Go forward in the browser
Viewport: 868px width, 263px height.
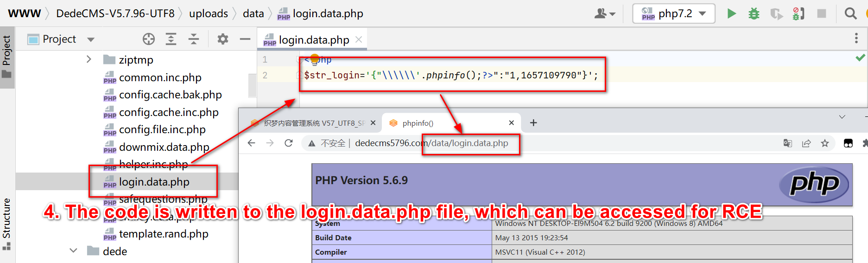pyautogui.click(x=270, y=143)
